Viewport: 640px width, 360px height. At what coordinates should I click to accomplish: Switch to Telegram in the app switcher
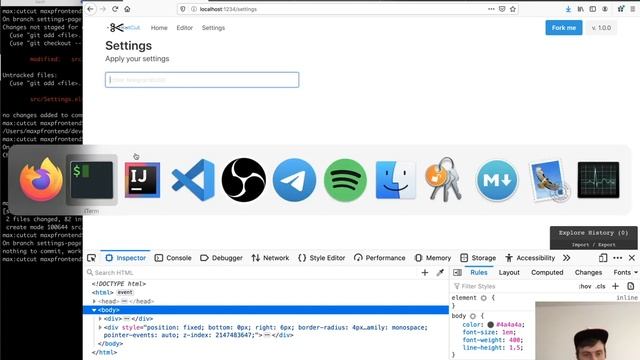[294, 180]
